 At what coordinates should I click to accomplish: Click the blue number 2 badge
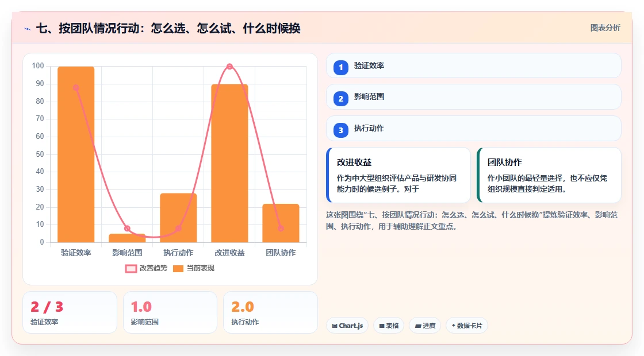[340, 98]
